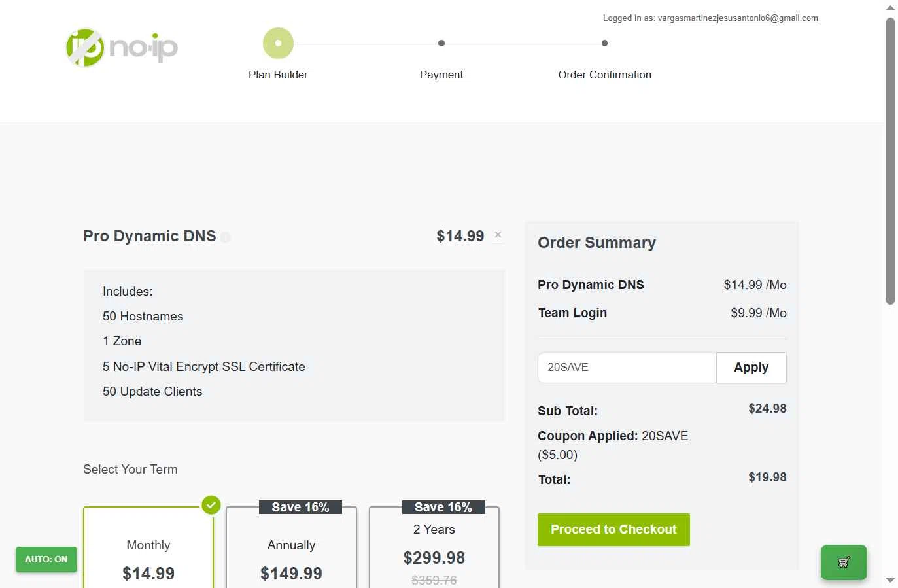Viewport: 898px width, 588px height.
Task: Click Proceed to Checkout
Action: tap(613, 530)
